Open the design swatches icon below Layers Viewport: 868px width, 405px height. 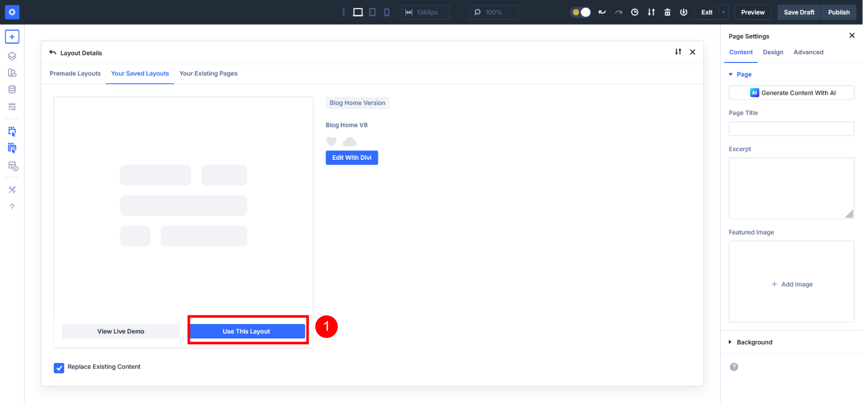pos(12,73)
